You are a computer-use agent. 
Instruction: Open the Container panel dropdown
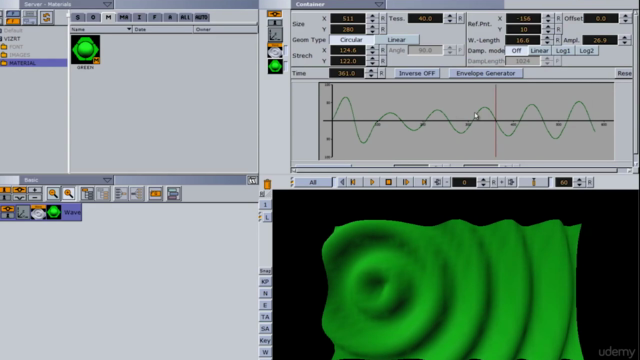379,4
